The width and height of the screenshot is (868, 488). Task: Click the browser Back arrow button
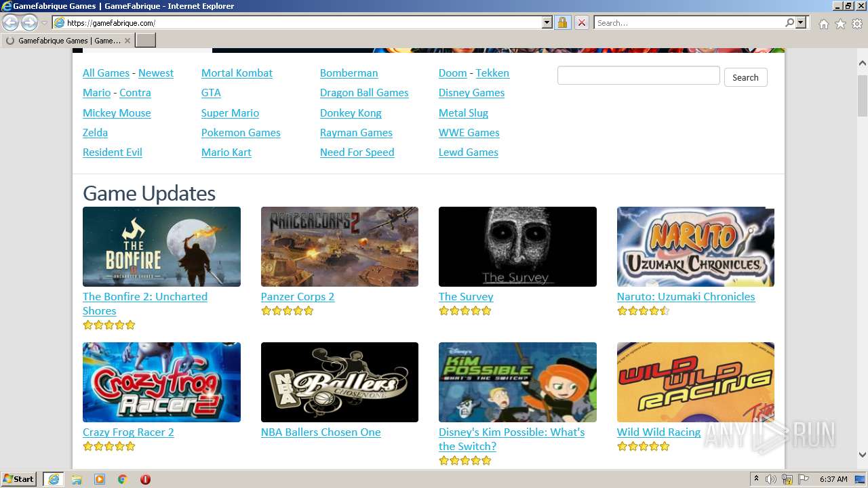(x=11, y=22)
